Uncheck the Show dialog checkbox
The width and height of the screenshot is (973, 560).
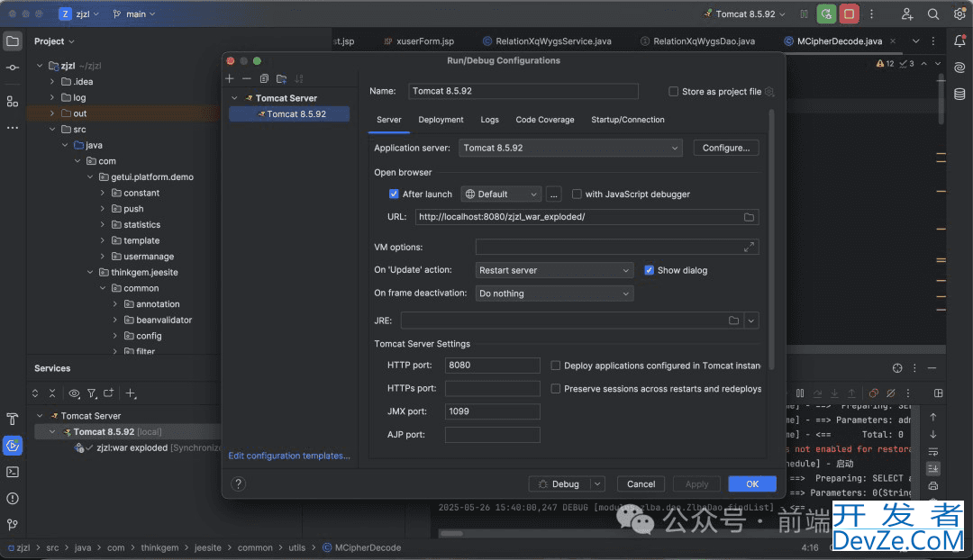(x=650, y=270)
